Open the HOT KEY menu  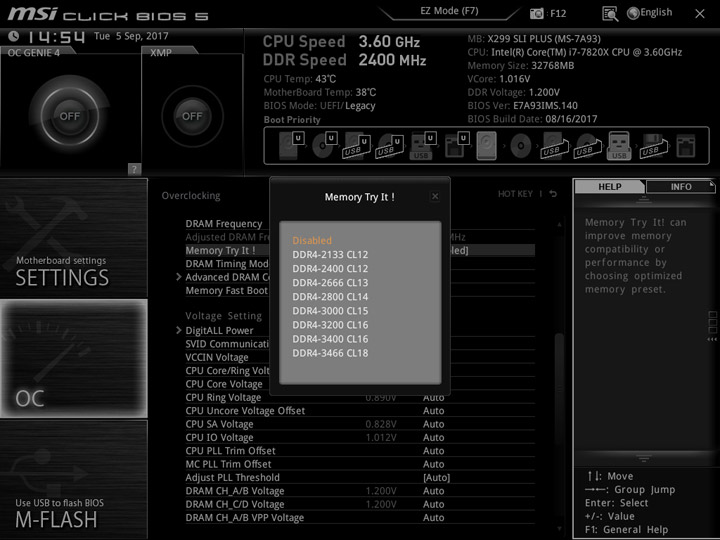pos(515,194)
